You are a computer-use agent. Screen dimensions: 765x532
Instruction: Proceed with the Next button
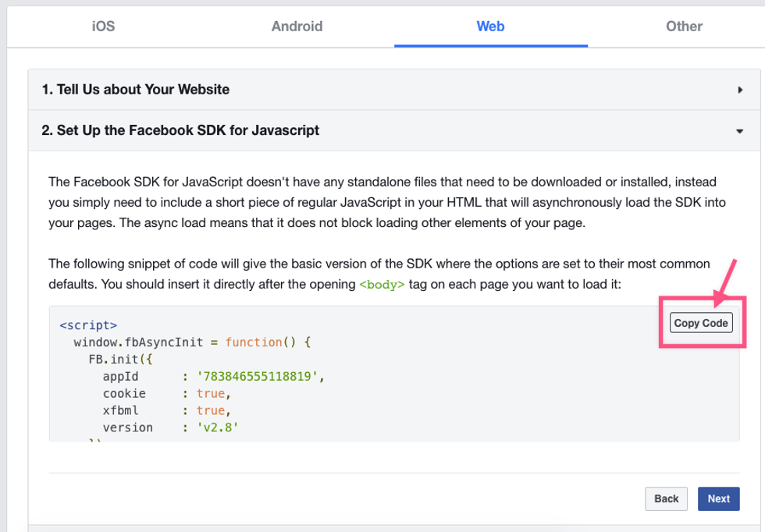[x=718, y=498]
